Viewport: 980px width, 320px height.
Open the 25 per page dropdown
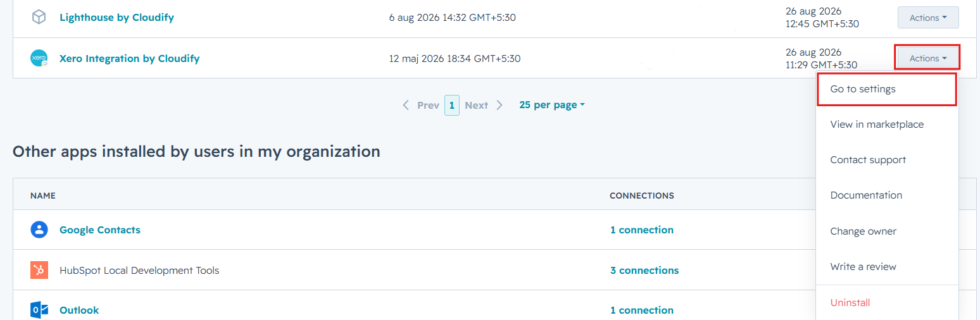(552, 105)
